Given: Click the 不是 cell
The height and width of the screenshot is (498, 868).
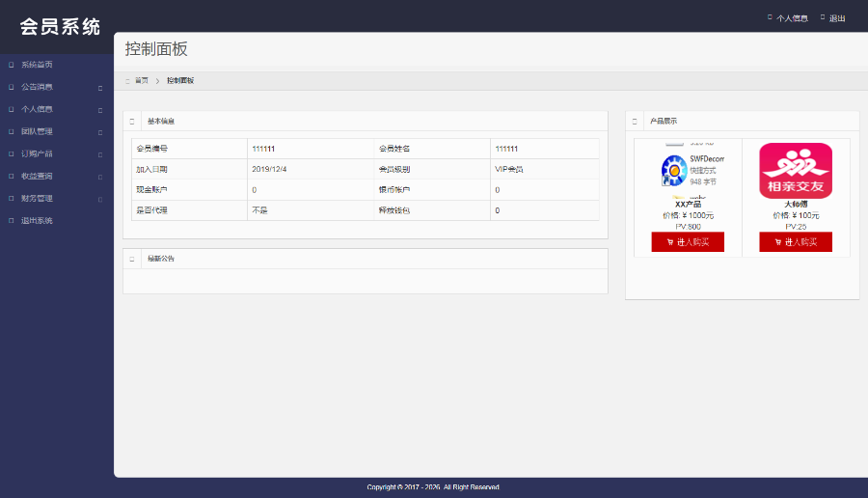Looking at the screenshot, I should (x=259, y=210).
